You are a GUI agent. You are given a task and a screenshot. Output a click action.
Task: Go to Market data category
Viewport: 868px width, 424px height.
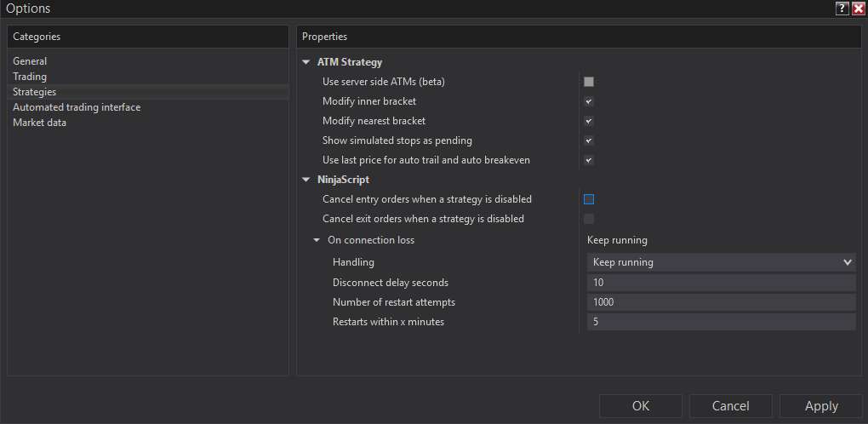click(39, 123)
